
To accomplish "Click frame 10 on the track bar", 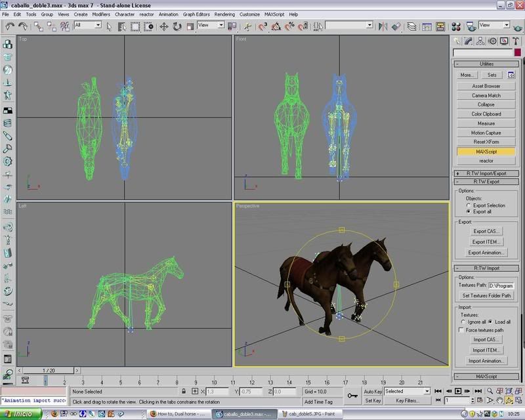I will click(x=214, y=382).
